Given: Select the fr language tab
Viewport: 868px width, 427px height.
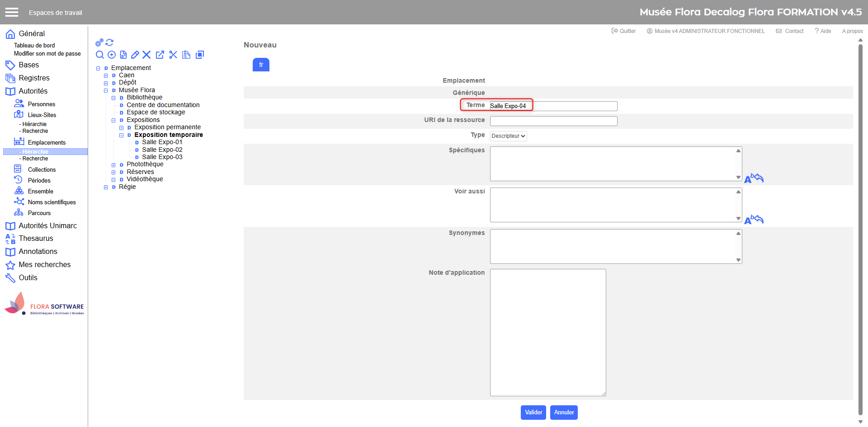Looking at the screenshot, I should [261, 65].
